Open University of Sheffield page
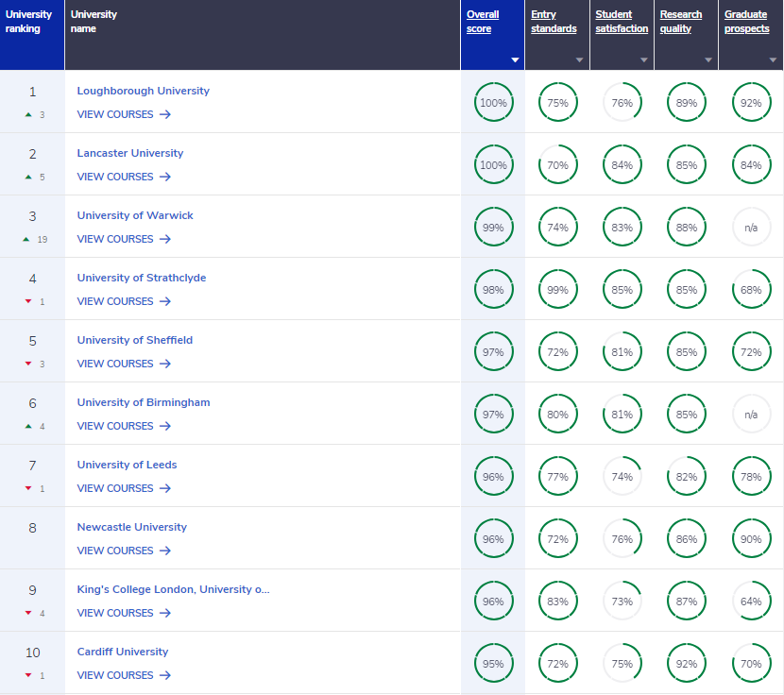 [134, 340]
